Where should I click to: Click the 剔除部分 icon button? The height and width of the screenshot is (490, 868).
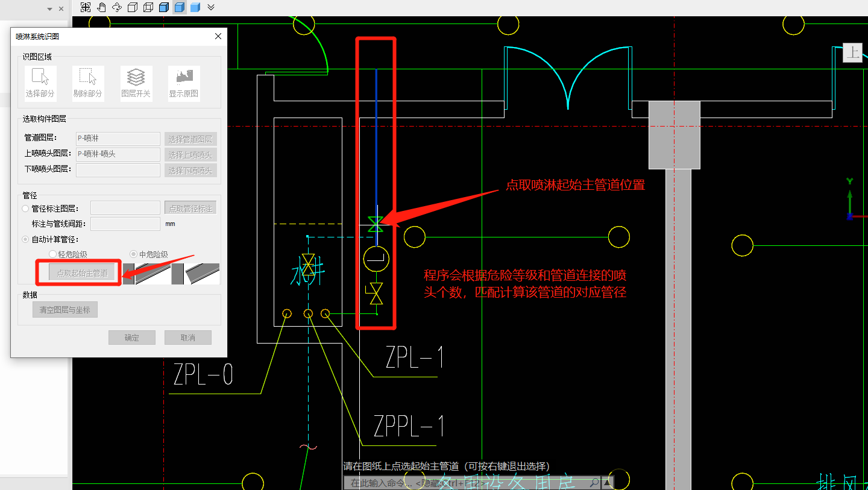tap(88, 83)
